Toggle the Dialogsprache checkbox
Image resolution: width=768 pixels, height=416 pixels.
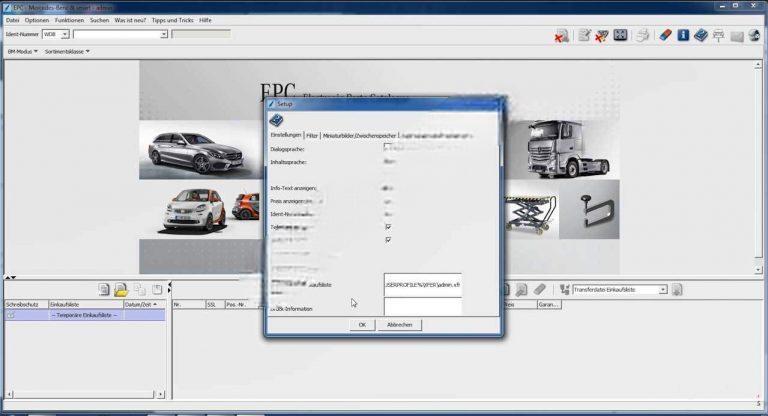387,147
